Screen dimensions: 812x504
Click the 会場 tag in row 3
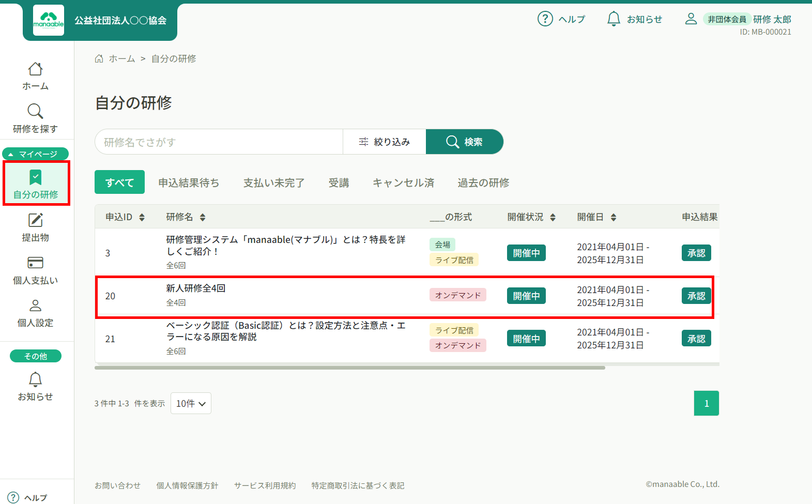442,245
